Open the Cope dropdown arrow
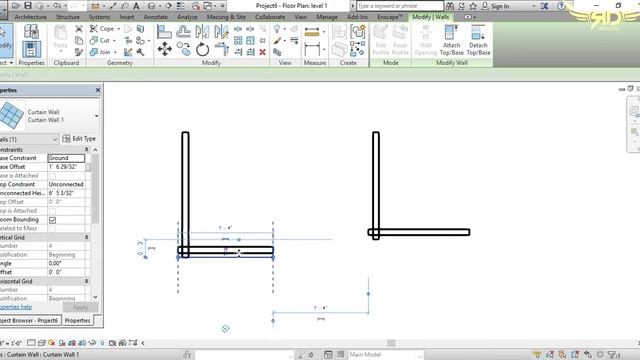The height and width of the screenshot is (360, 640). [x=119, y=29]
